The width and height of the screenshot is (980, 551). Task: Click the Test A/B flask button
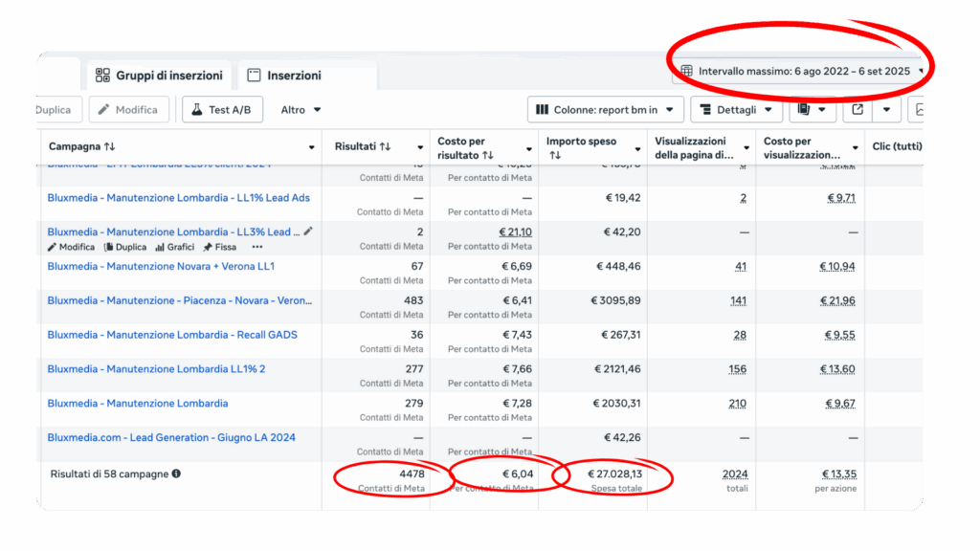pyautogui.click(x=222, y=110)
